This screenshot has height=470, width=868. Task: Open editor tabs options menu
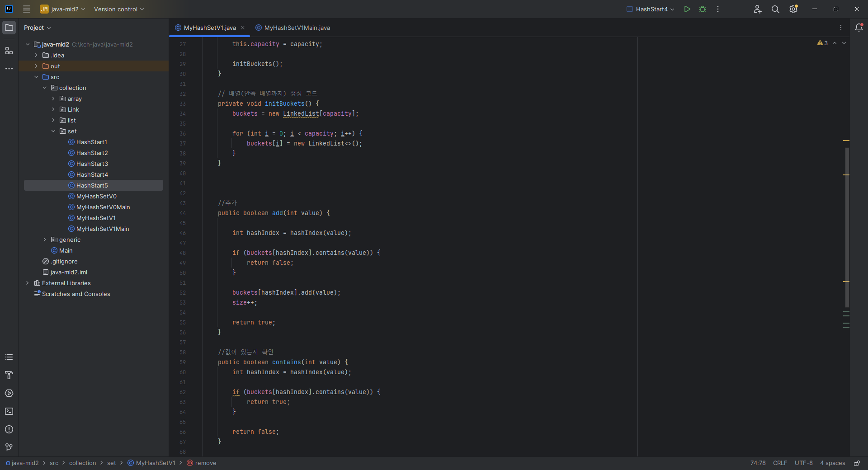[x=841, y=28]
